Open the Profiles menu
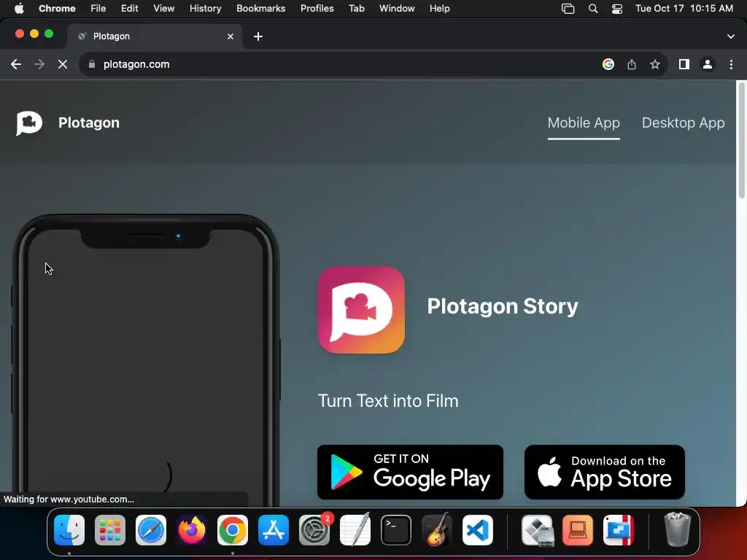Viewport: 747px width, 560px height. pos(317,9)
